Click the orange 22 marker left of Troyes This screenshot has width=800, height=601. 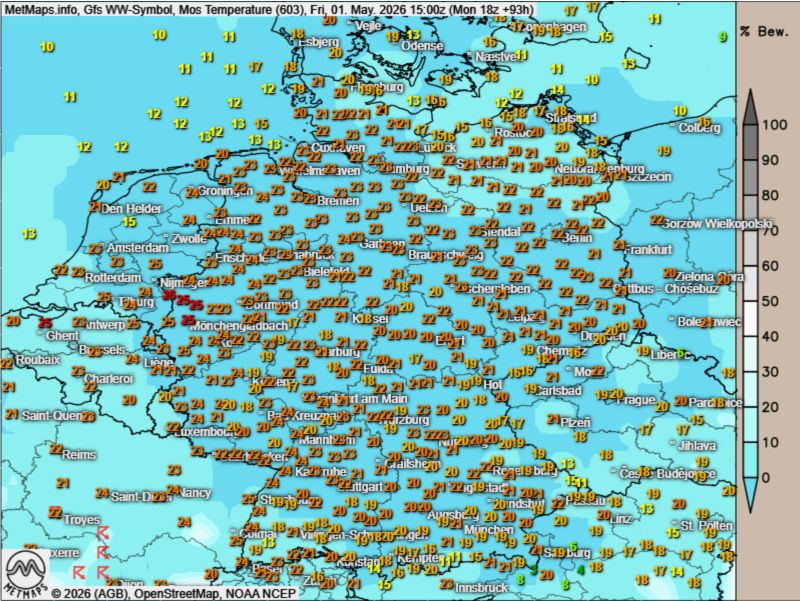55,511
